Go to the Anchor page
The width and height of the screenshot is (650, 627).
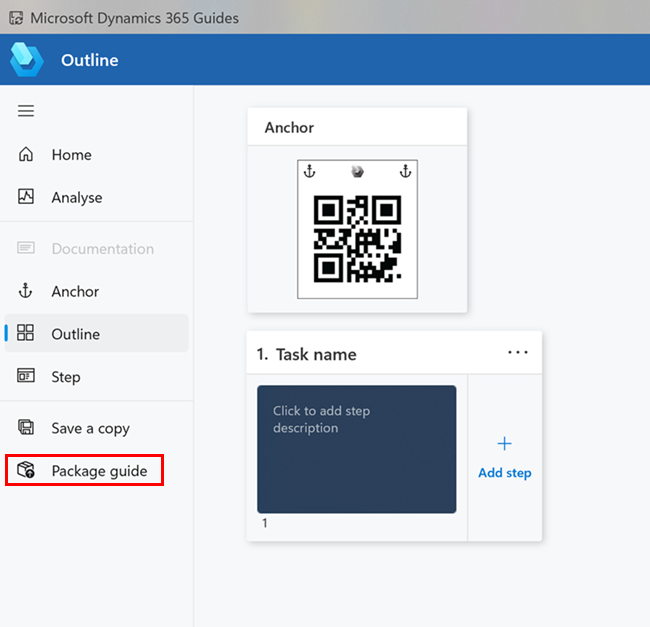(96, 291)
